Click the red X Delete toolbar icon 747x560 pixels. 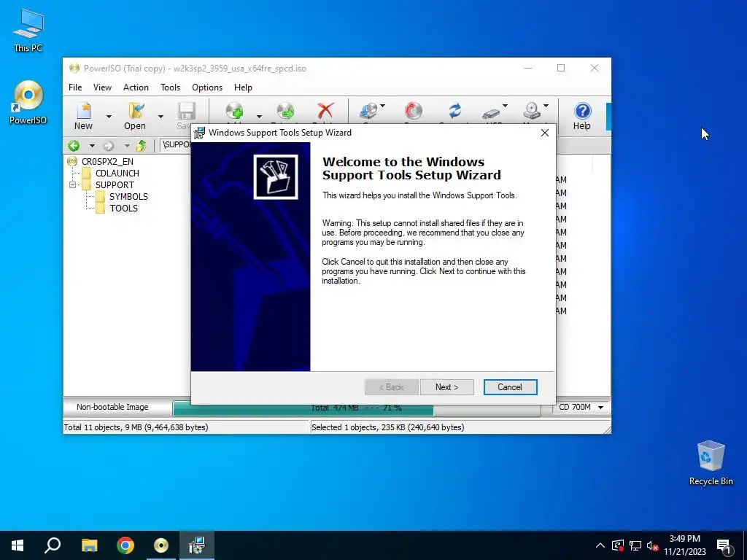(325, 112)
